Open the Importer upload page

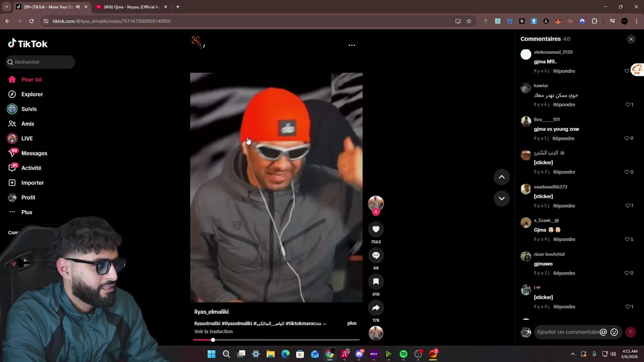coord(32,183)
